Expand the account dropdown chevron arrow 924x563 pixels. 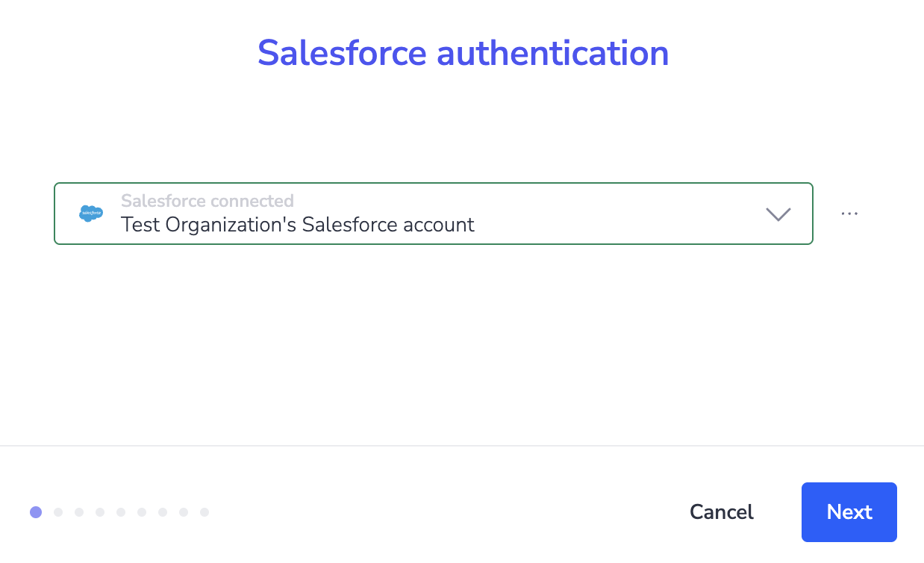[x=778, y=214]
